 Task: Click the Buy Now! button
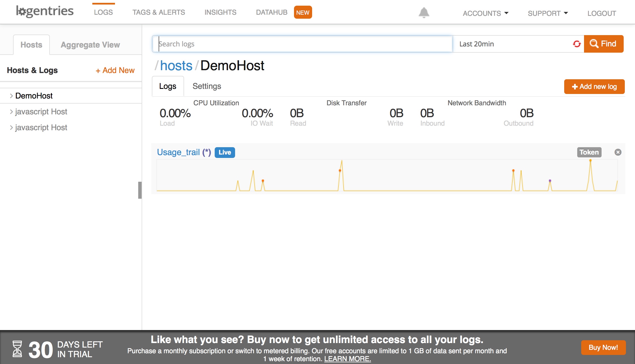[x=603, y=347]
